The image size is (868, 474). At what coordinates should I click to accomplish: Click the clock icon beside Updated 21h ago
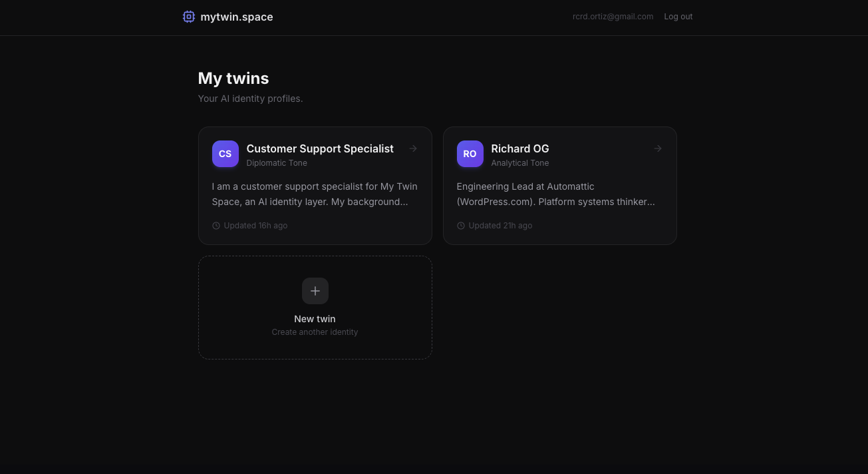(x=461, y=226)
